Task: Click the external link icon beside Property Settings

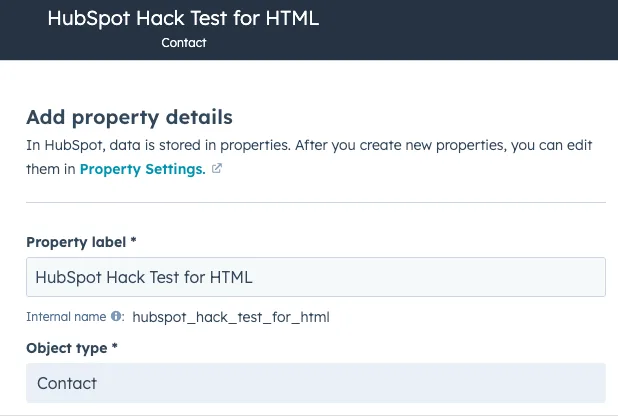Action: (217, 169)
